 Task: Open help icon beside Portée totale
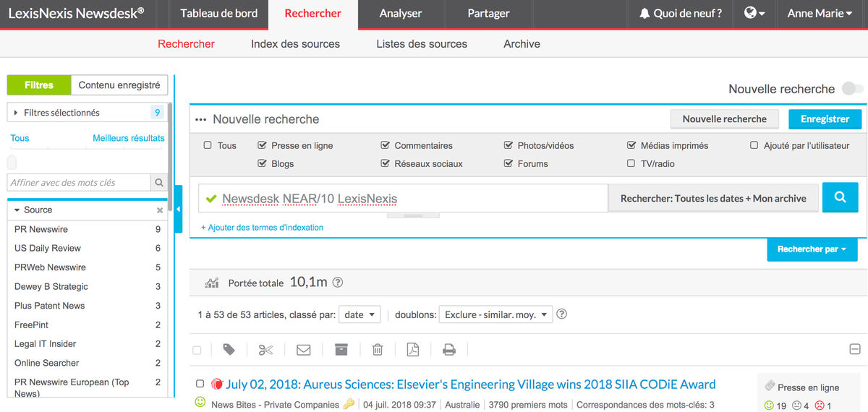click(x=338, y=283)
